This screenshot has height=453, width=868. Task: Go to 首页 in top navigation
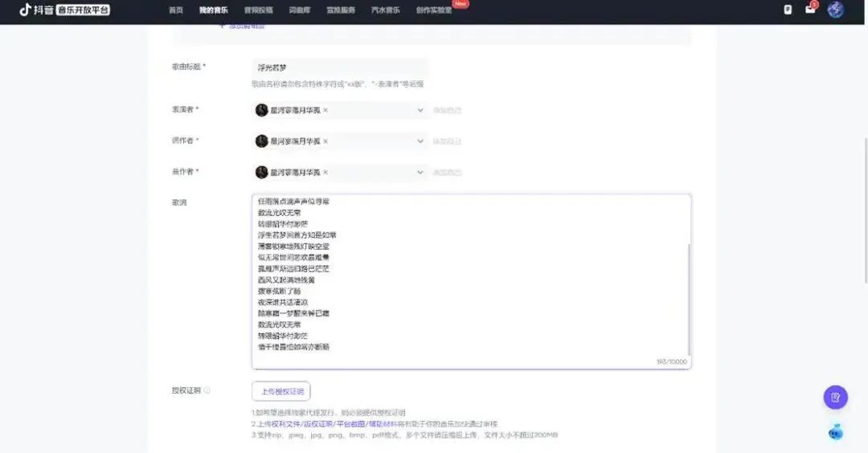tap(176, 10)
